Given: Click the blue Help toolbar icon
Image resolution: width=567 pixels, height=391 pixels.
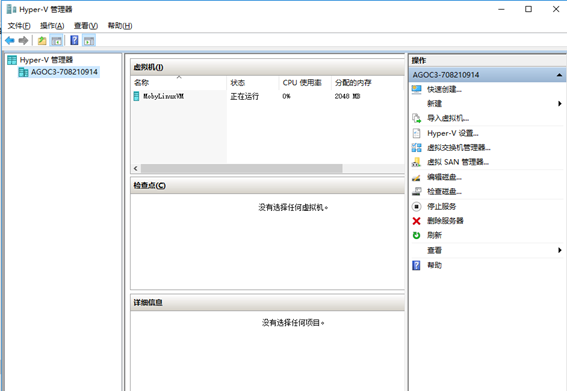Looking at the screenshot, I should (x=74, y=40).
